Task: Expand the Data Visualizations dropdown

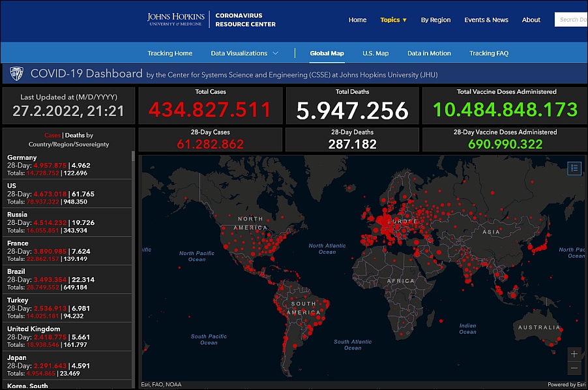Action: (x=244, y=53)
